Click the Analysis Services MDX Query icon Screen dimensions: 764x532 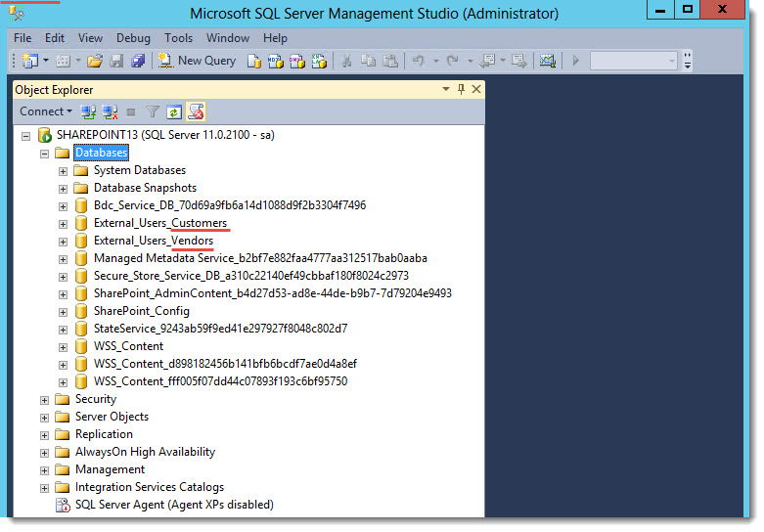click(x=275, y=61)
